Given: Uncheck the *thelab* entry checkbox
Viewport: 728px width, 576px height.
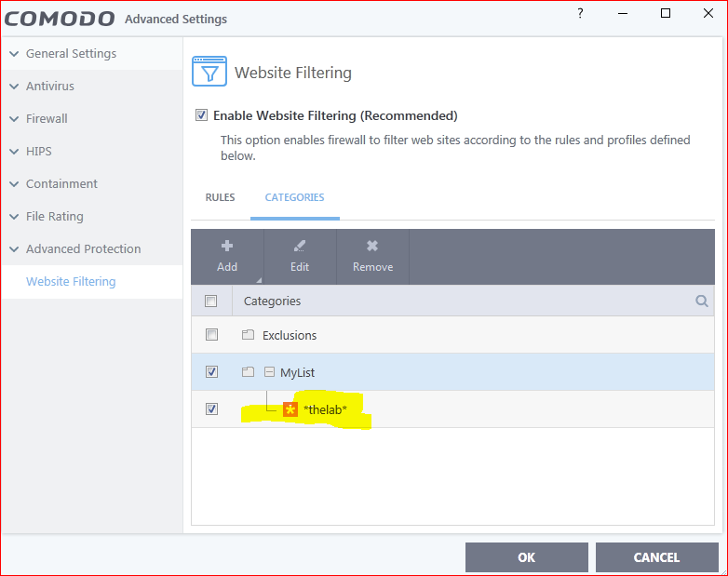Looking at the screenshot, I should (211, 409).
